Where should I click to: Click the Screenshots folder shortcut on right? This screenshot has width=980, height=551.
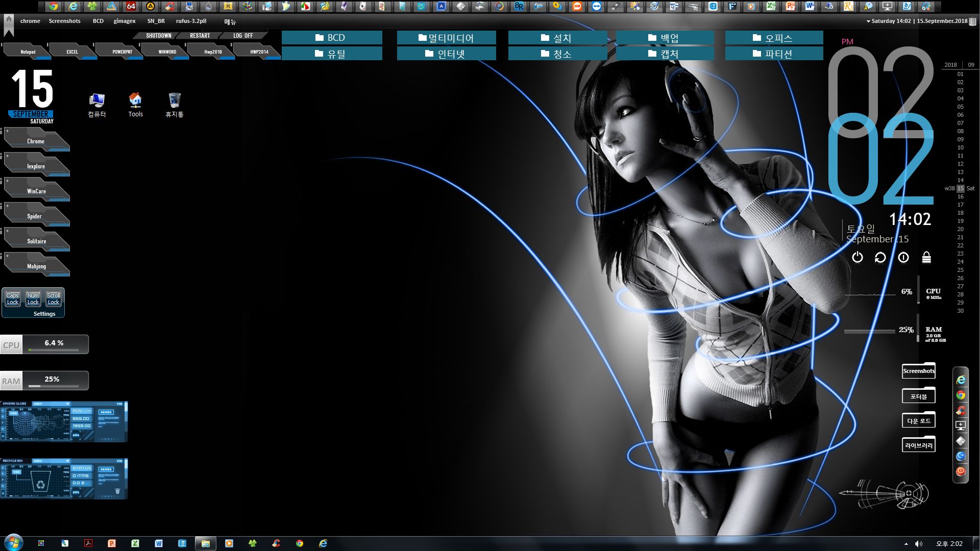point(919,371)
